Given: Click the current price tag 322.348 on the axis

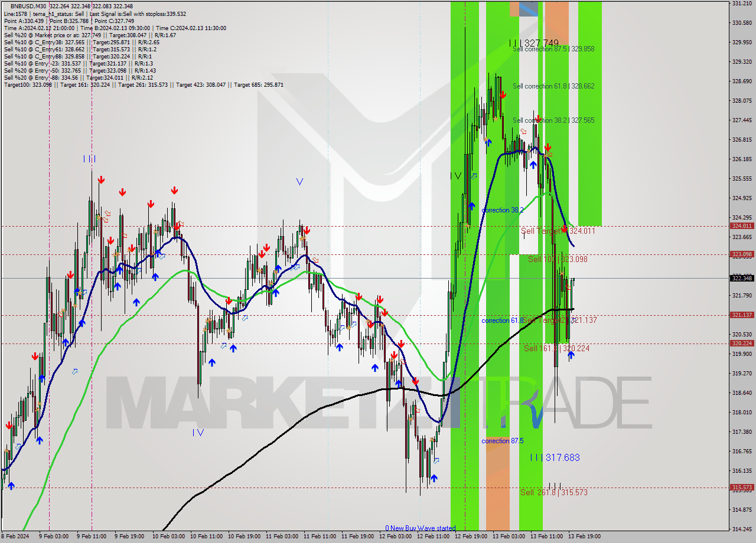Looking at the screenshot, I should 742,278.
